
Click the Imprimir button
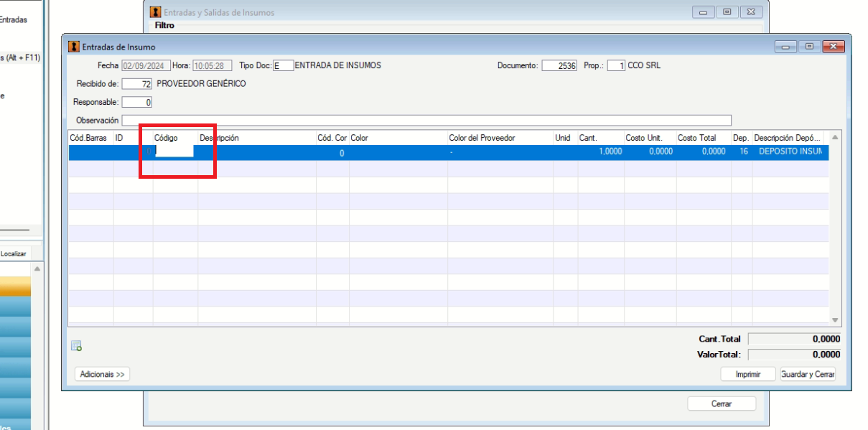(748, 374)
